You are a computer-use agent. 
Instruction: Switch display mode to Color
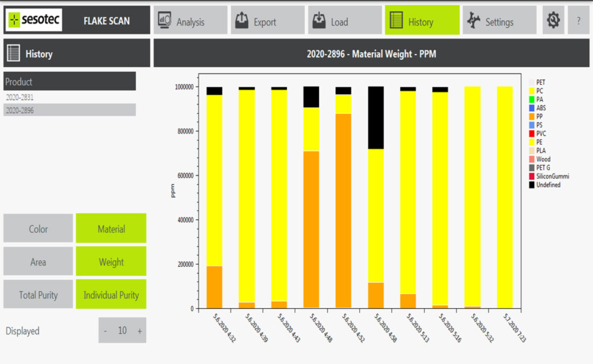click(39, 229)
